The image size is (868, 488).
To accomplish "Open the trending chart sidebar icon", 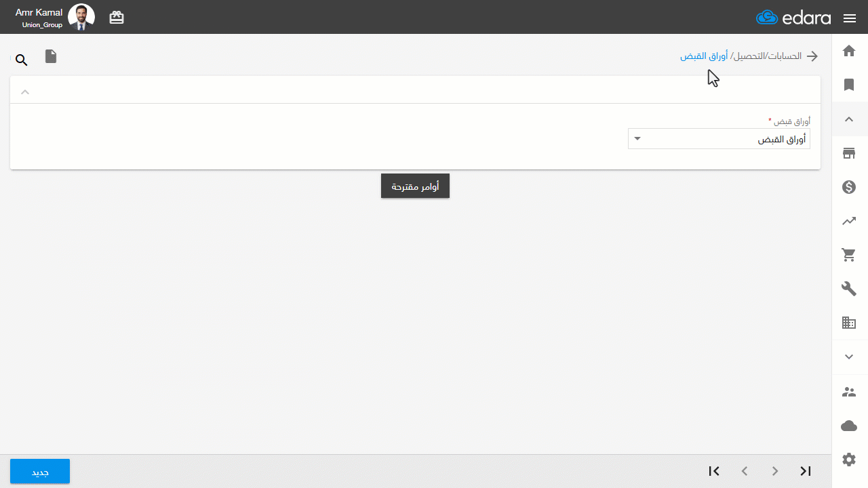I will point(849,221).
